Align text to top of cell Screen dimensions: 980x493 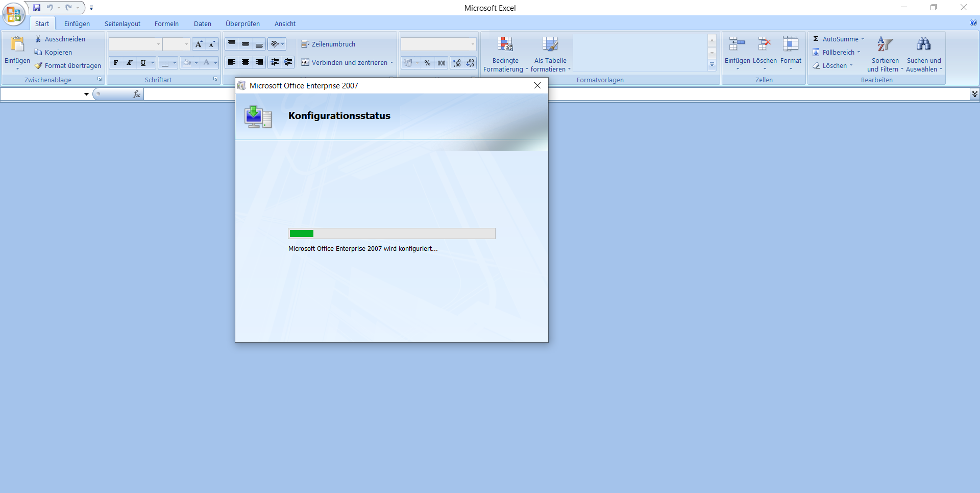tap(232, 44)
